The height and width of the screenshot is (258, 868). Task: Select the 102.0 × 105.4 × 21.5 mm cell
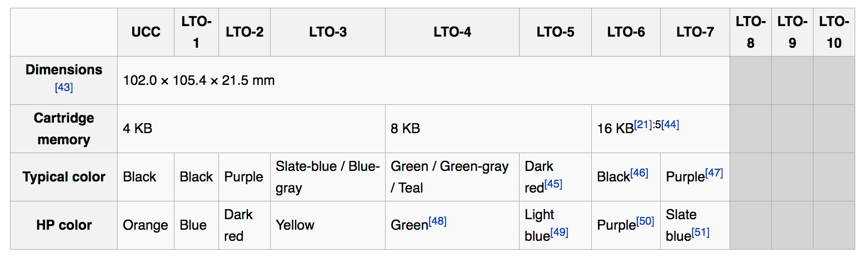(x=199, y=80)
